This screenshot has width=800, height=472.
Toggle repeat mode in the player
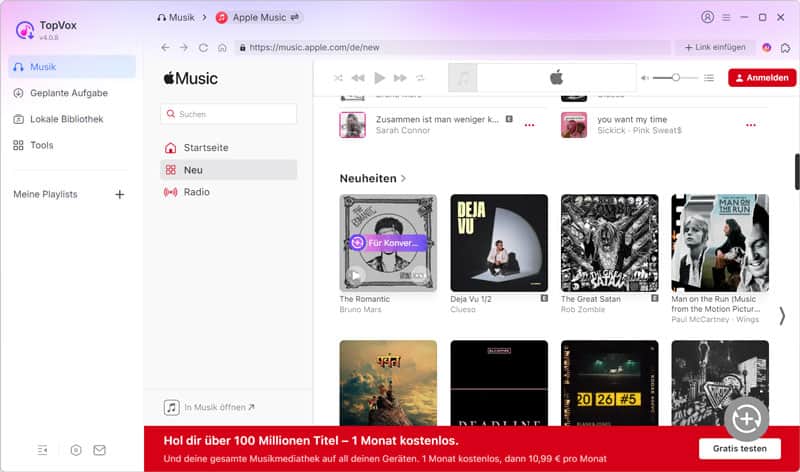coord(421,78)
